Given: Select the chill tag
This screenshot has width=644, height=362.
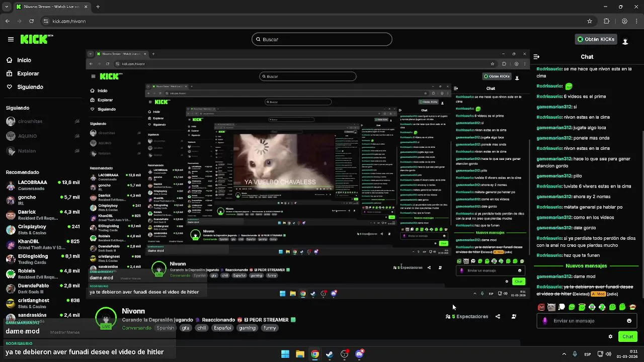Looking at the screenshot, I should [202, 328].
